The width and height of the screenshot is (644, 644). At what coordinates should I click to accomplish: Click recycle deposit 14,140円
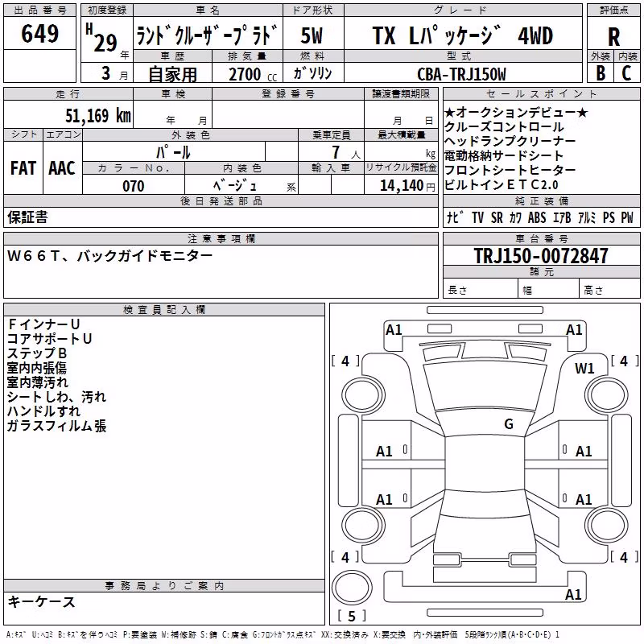tap(407, 186)
